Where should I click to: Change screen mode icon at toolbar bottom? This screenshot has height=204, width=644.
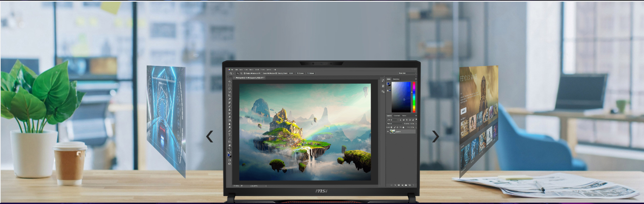point(230,164)
